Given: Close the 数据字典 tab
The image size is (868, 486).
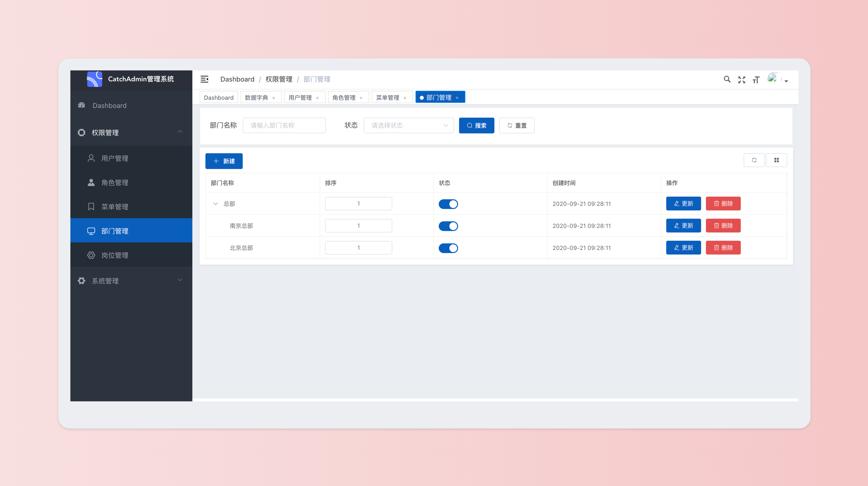Looking at the screenshot, I should [x=274, y=98].
